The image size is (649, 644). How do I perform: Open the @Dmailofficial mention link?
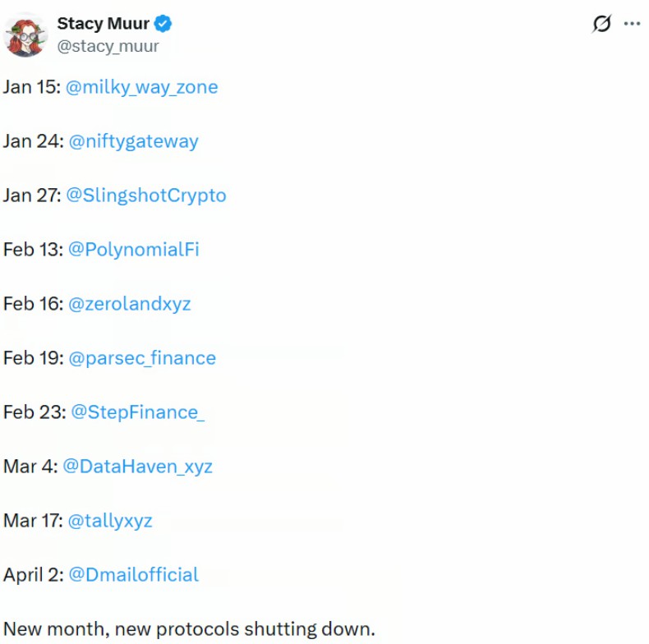tap(133, 575)
